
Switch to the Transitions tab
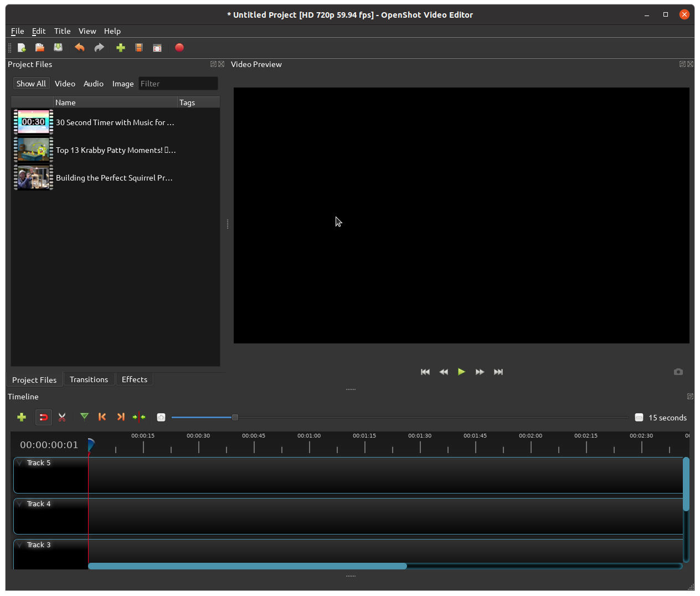click(89, 379)
